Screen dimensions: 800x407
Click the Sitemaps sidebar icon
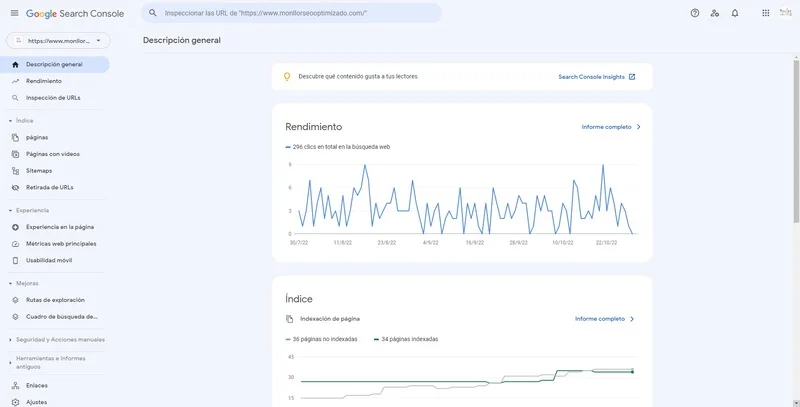point(15,171)
